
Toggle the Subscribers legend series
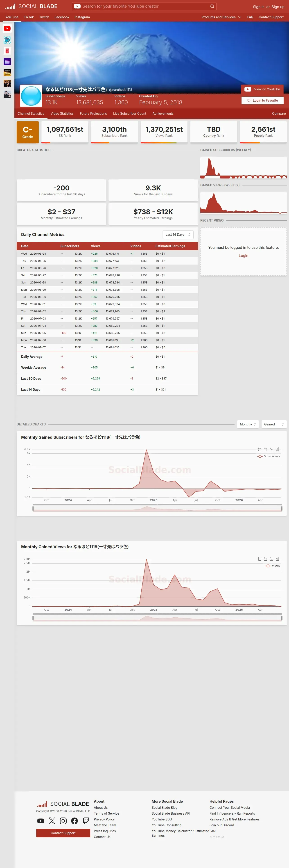click(269, 456)
